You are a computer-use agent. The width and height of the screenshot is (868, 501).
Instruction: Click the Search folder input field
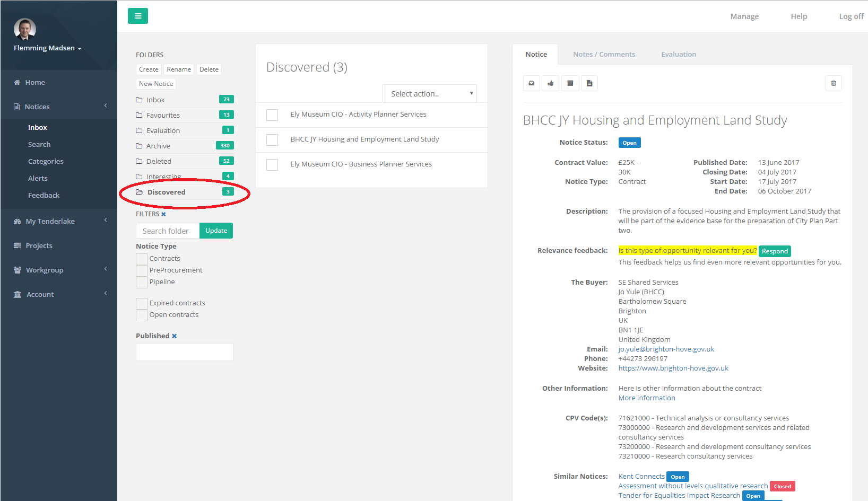pos(168,231)
